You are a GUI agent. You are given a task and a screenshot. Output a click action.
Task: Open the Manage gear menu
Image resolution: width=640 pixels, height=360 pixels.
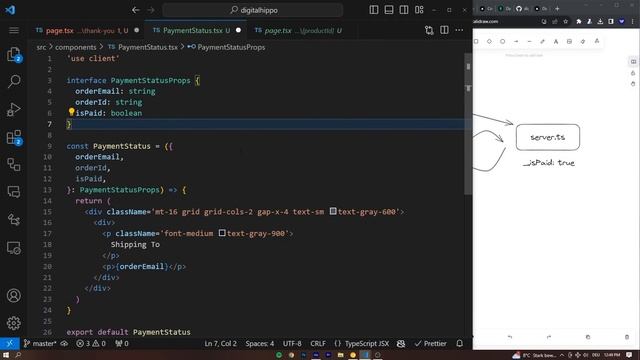(13, 323)
